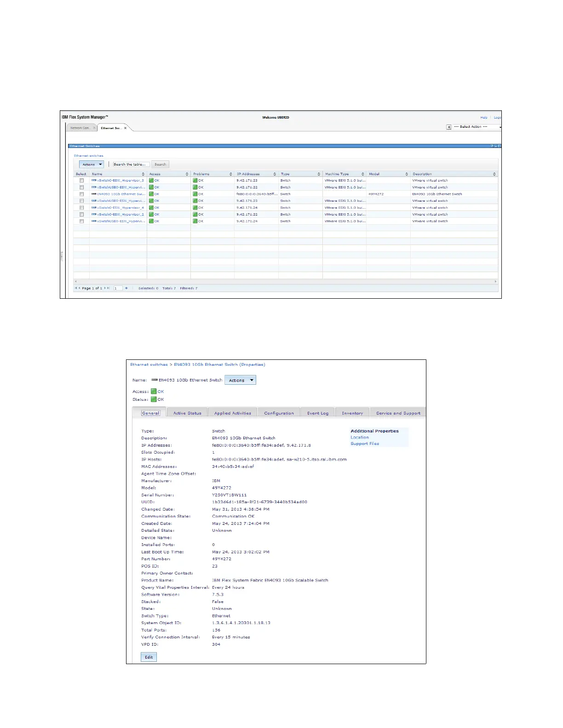
Task: Click the Software Version value 7.5.3
Action: (x=218, y=595)
